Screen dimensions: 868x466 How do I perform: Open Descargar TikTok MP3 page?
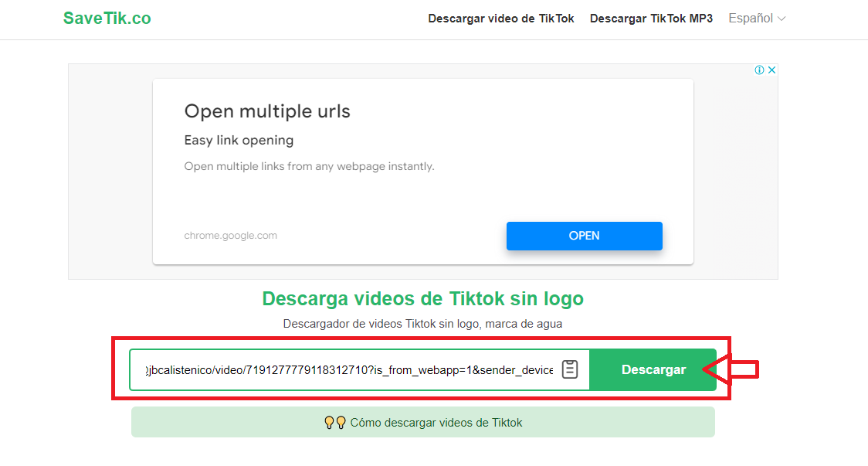(651, 19)
